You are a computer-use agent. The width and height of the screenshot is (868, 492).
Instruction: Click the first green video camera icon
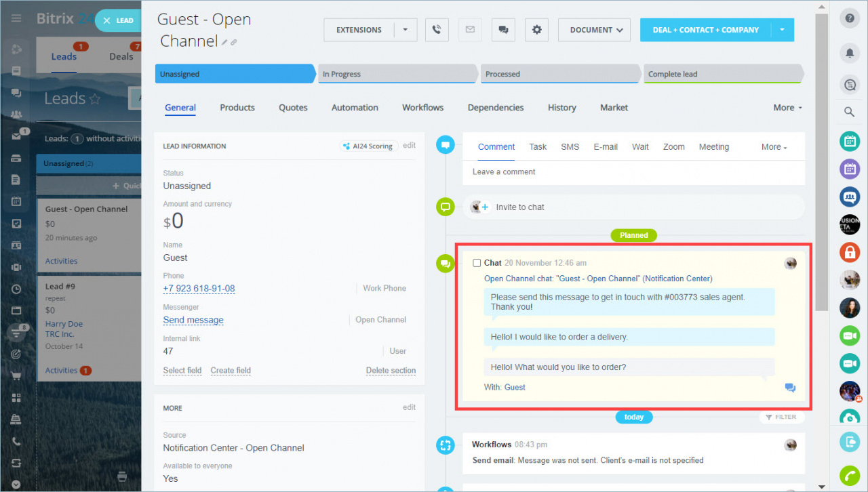coord(850,335)
